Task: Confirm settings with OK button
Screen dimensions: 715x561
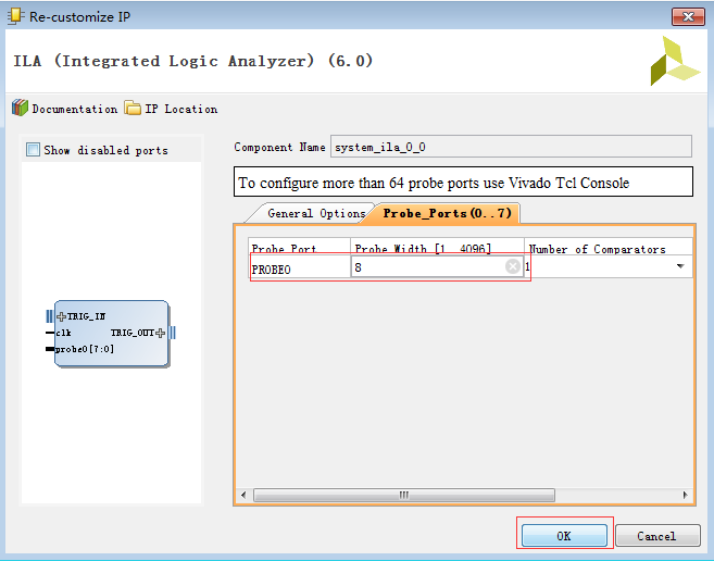Action: click(564, 535)
